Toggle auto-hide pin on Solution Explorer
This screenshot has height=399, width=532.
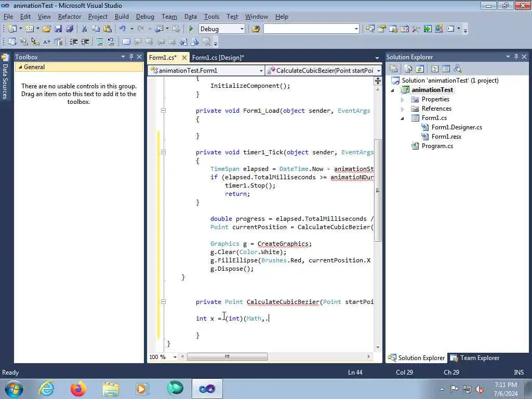516,57
